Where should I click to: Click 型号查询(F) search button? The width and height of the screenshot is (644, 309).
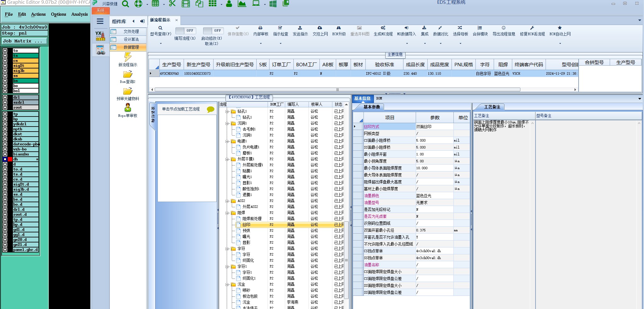pyautogui.click(x=160, y=31)
